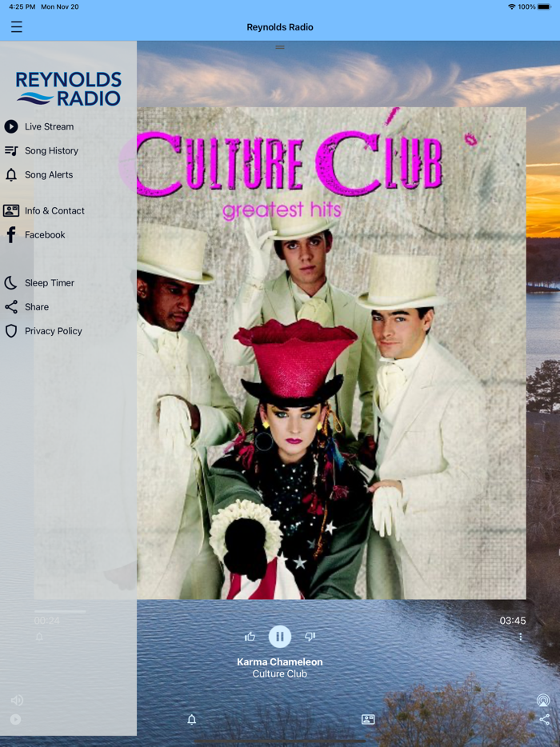Pause the currently playing stream
This screenshot has height=747, width=560.
click(280, 637)
